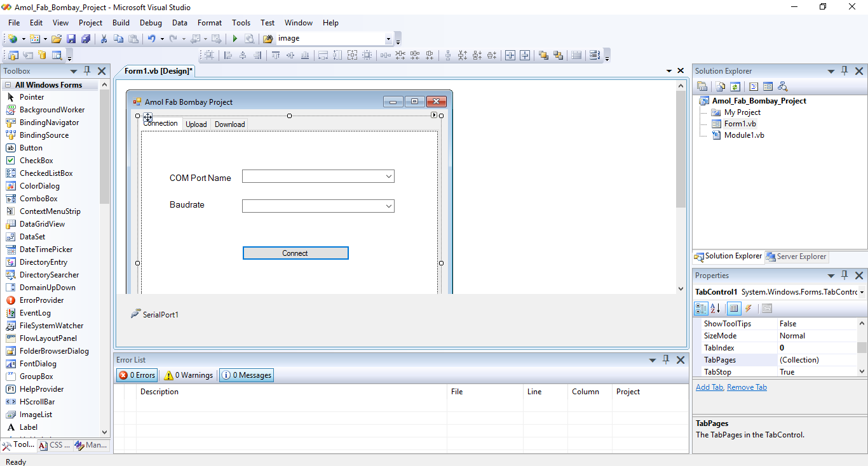Start debugging with the green play icon
The height and width of the screenshot is (466, 868).
pos(234,39)
